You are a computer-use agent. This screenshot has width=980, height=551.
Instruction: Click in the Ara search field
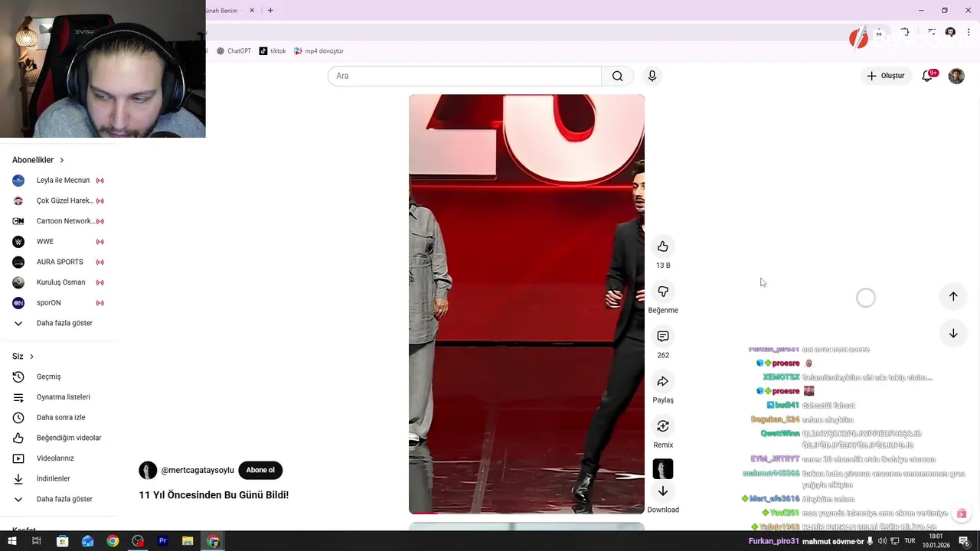pos(465,76)
